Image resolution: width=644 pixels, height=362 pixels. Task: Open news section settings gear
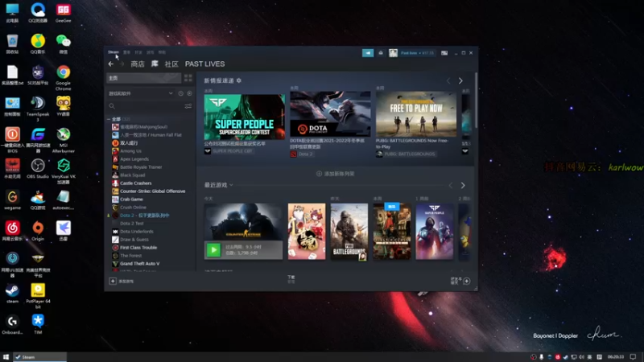[238, 81]
